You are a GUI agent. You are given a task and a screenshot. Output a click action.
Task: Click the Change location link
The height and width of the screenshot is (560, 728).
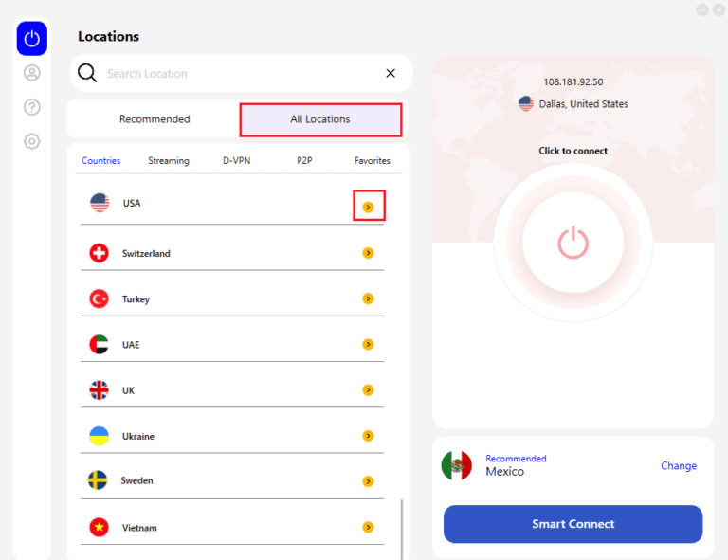679,465
